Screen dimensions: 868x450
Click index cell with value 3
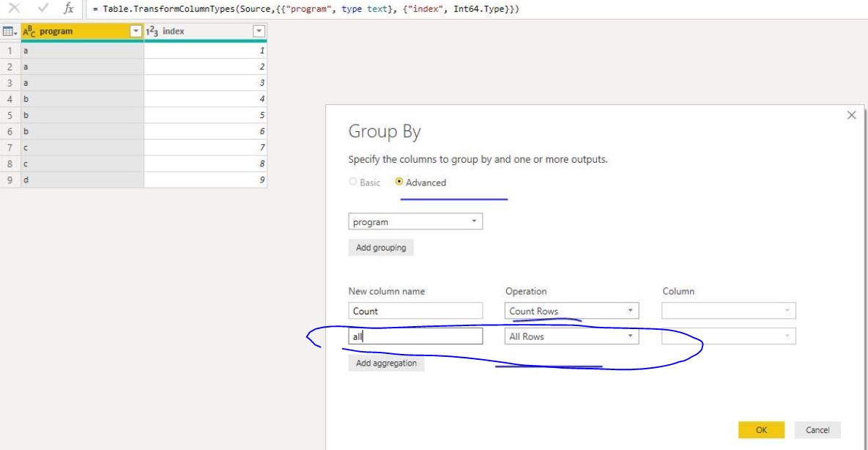pyautogui.click(x=205, y=83)
